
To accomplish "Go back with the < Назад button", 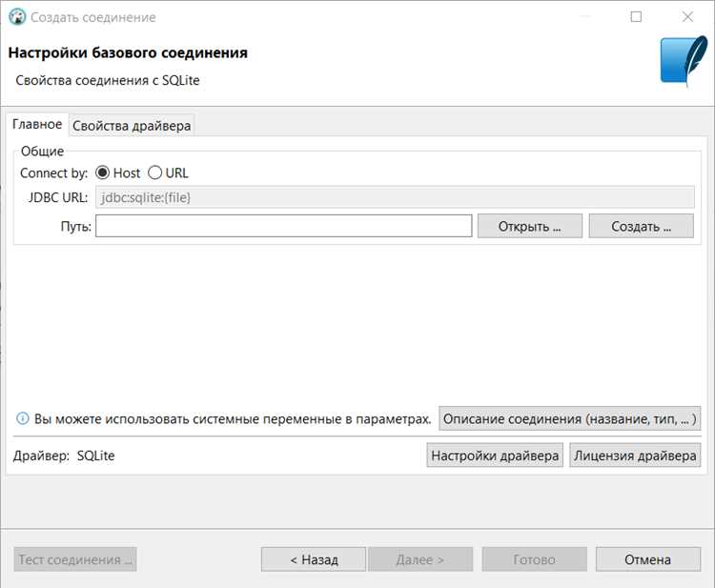I will tap(314, 559).
